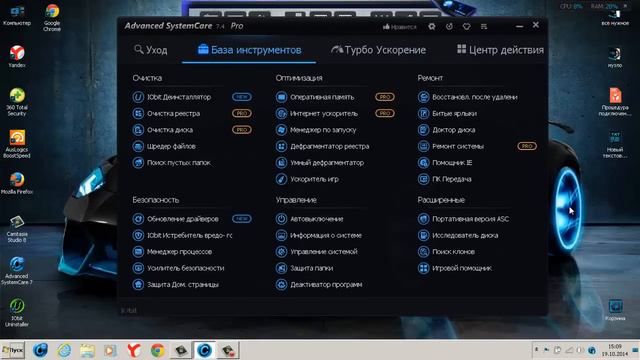This screenshot has width=640, height=360.
Task: Open IObit Деинсталлятор tool icon
Action: pos(138,97)
